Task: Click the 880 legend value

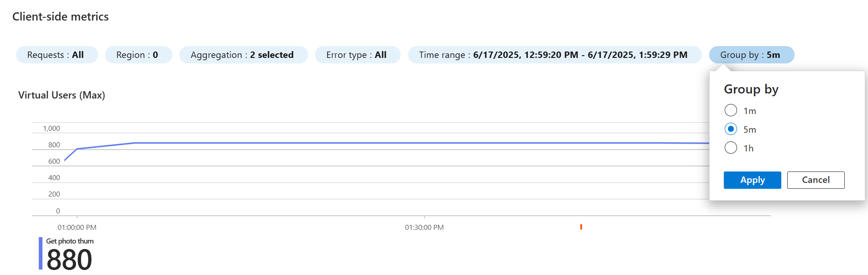Action: point(69,259)
